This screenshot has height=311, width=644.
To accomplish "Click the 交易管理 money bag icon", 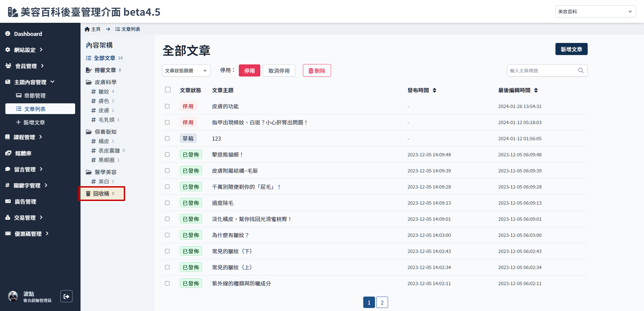I will [x=8, y=217].
